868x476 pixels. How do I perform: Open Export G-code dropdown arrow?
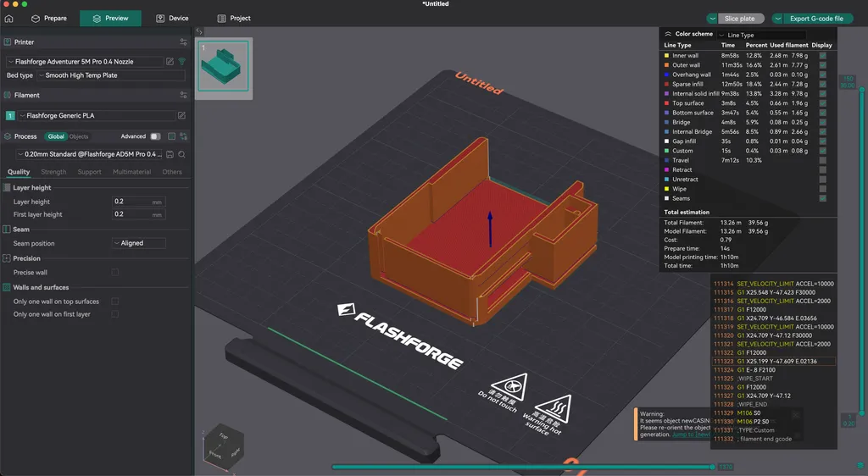pos(778,19)
